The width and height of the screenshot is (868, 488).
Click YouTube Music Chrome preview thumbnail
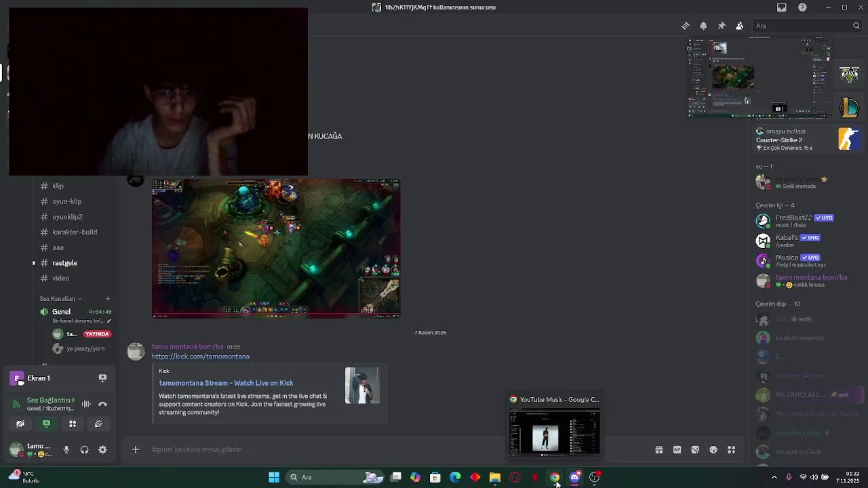[x=555, y=432]
